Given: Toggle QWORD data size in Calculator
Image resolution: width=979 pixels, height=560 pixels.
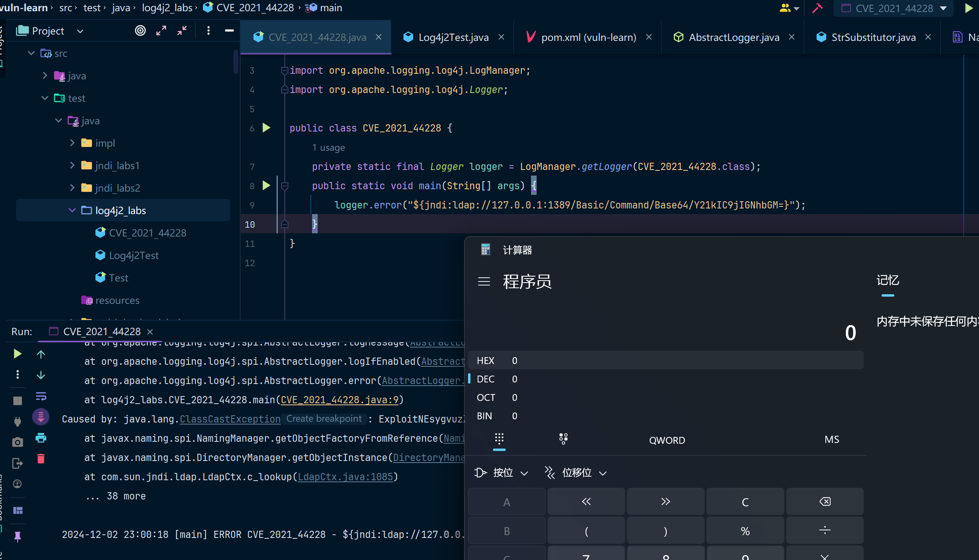Looking at the screenshot, I should 667,440.
